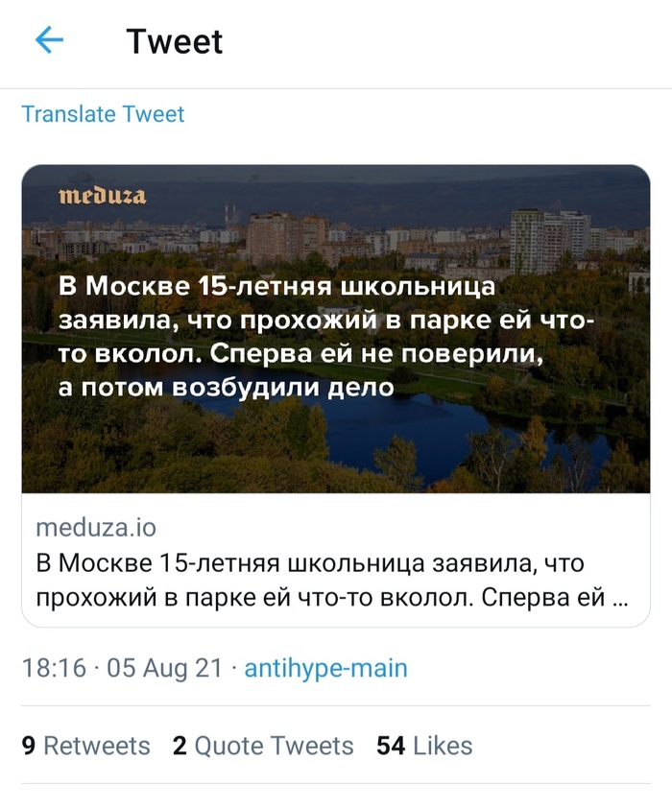Click the tall white building in the photo
The image size is (672, 809).
(526, 240)
